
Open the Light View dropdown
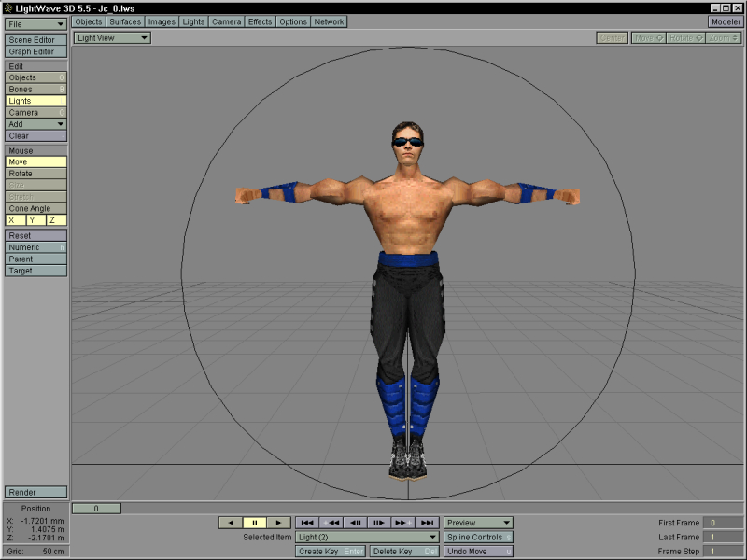coord(112,38)
